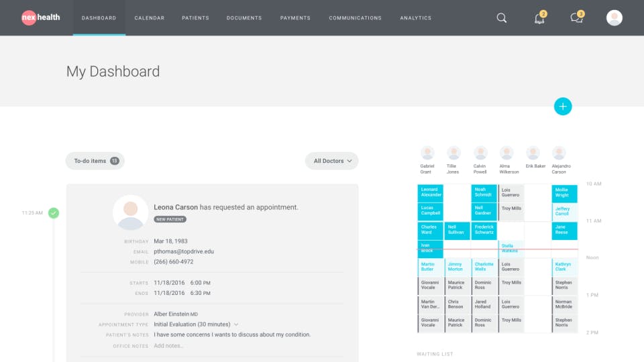This screenshot has width=644, height=362.
Task: Click Leona Carson's profile picture
Action: (131, 213)
